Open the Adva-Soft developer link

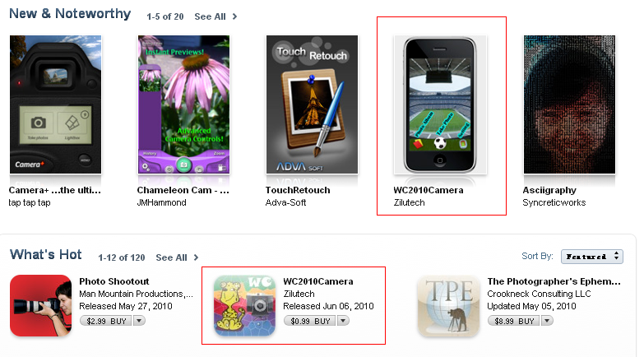pos(286,202)
